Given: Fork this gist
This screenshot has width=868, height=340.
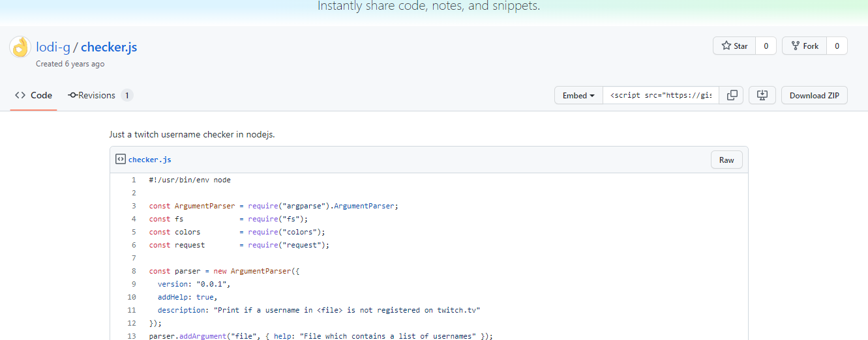Looking at the screenshot, I should pyautogui.click(x=804, y=46).
